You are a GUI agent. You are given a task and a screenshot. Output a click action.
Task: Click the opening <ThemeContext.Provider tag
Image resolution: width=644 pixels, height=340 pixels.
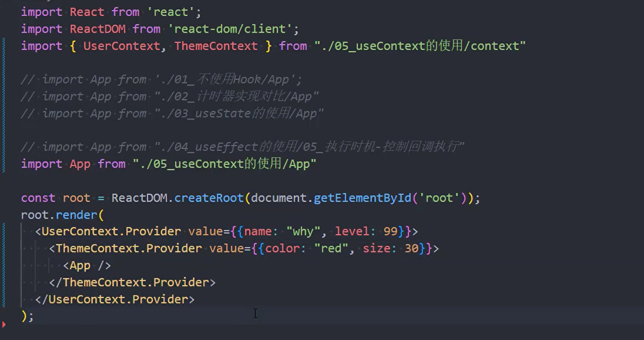click(x=125, y=248)
